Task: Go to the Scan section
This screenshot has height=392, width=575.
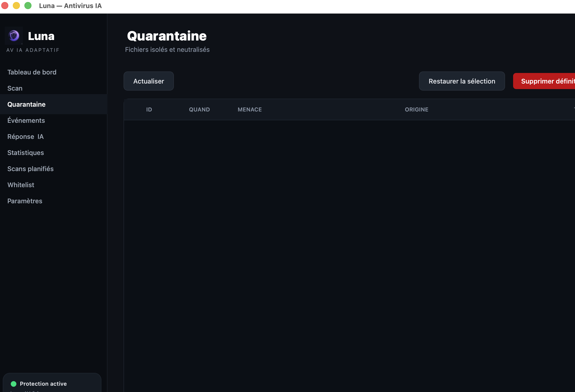Action: (15, 88)
